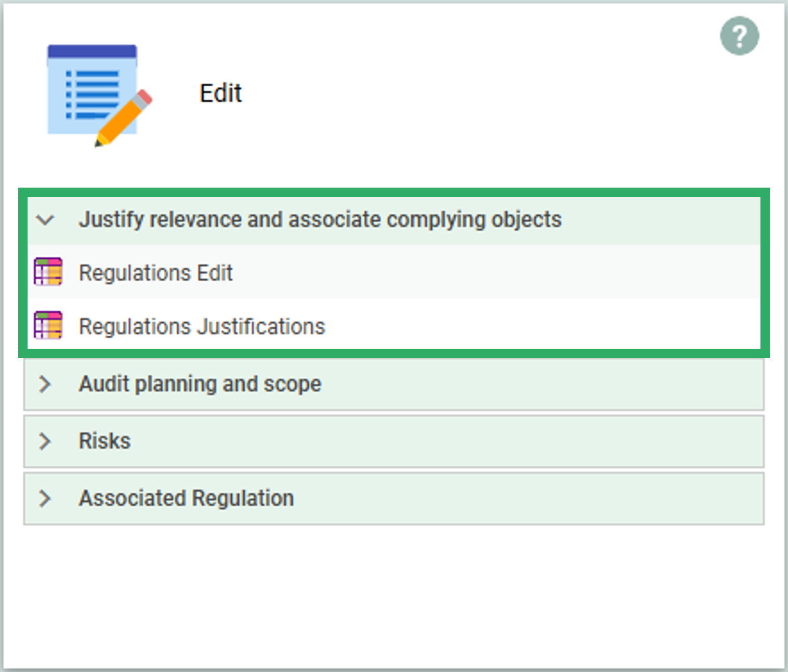Open the Regulations Justifications link
788x672 pixels.
click(202, 326)
